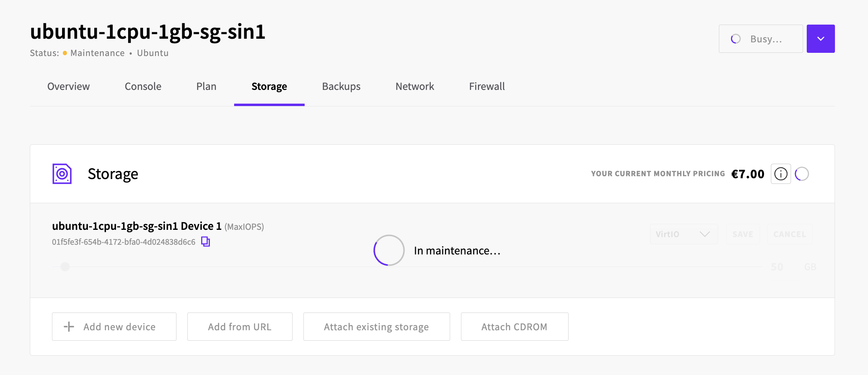Expand the purple server actions dropdown
The image size is (868, 375).
coord(820,39)
